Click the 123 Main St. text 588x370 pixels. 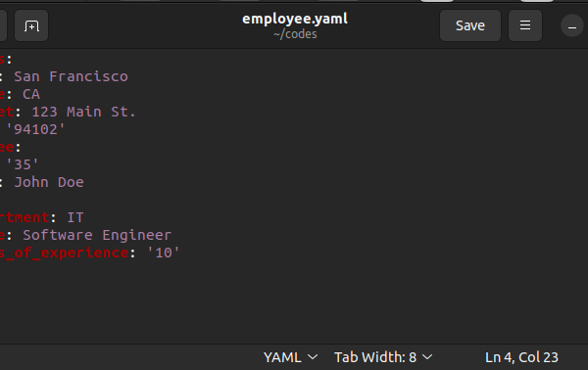pos(83,112)
